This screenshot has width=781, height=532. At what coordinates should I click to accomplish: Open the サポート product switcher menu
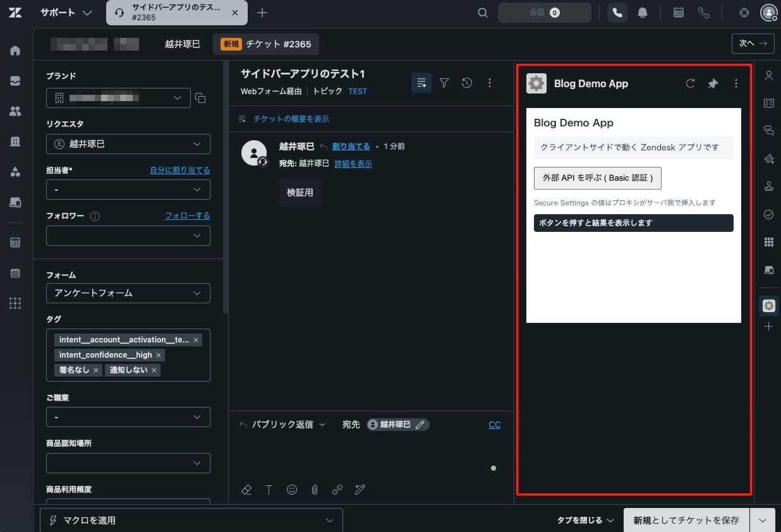pos(66,13)
